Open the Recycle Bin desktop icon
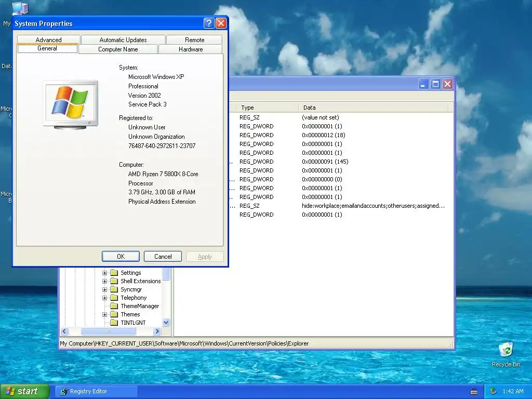This screenshot has height=399, width=532. (x=506, y=354)
